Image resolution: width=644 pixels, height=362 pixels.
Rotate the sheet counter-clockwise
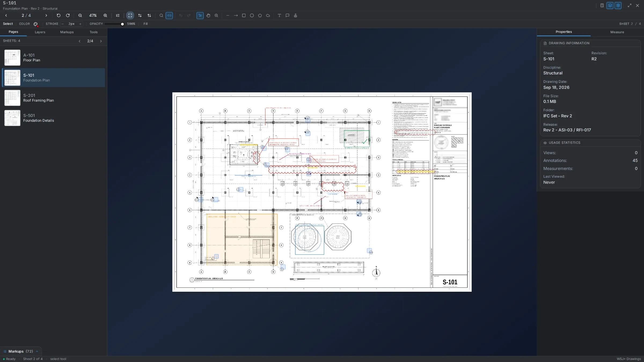(58, 16)
